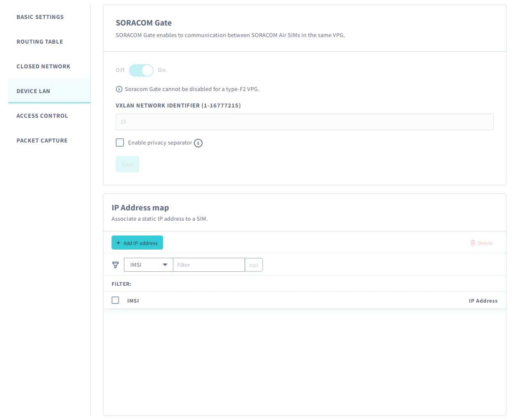This screenshot has width=527, height=420.
Task: Go to the Closed Network tab
Action: coord(43,66)
